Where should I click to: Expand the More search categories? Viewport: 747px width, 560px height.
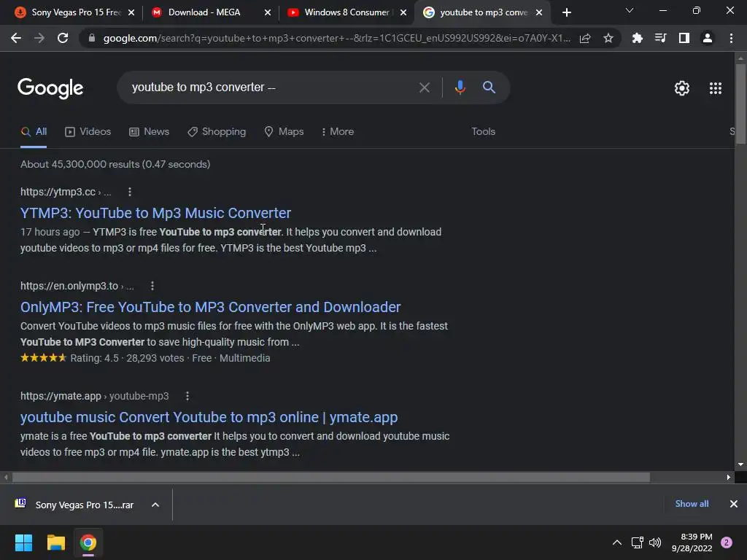(x=338, y=132)
